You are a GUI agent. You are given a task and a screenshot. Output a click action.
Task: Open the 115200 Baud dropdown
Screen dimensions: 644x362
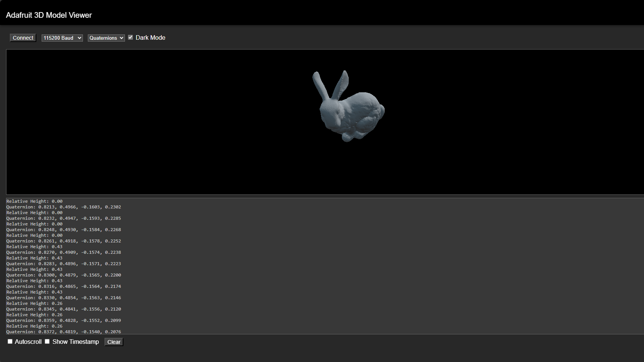pyautogui.click(x=62, y=38)
